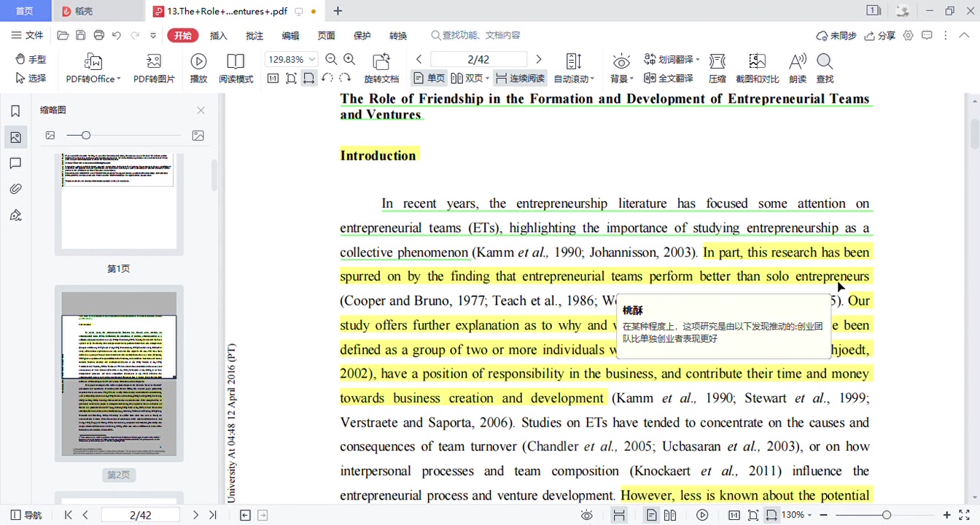Image resolution: width=980 pixels, height=525 pixels.
Task: Toggle eye protection mode in status bar
Action: (x=587, y=515)
